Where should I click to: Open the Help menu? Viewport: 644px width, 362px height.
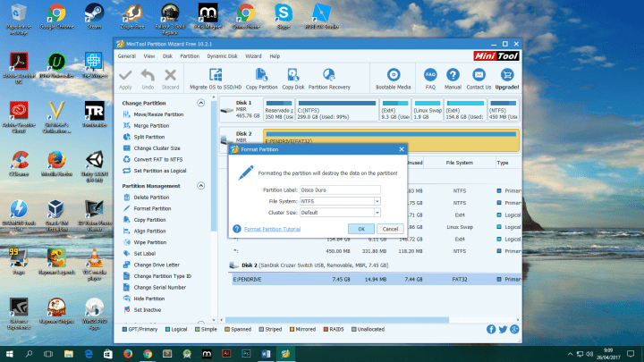point(275,56)
